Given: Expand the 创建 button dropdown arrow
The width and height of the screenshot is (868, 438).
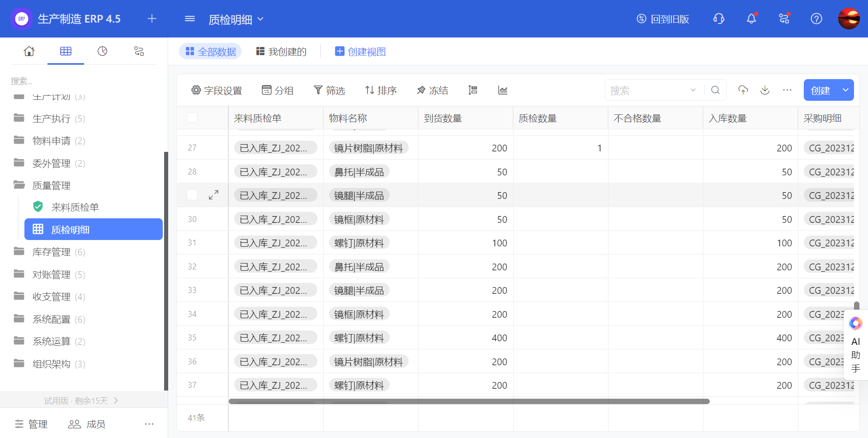Looking at the screenshot, I should (845, 90).
